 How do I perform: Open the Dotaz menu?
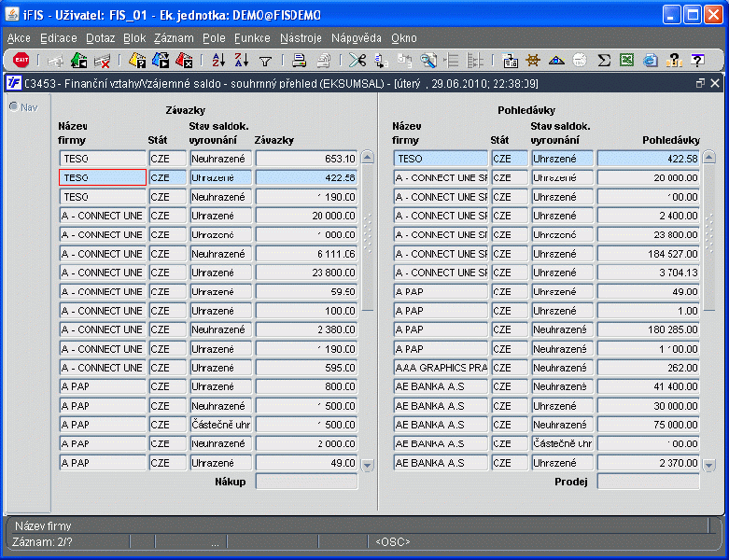click(x=101, y=38)
